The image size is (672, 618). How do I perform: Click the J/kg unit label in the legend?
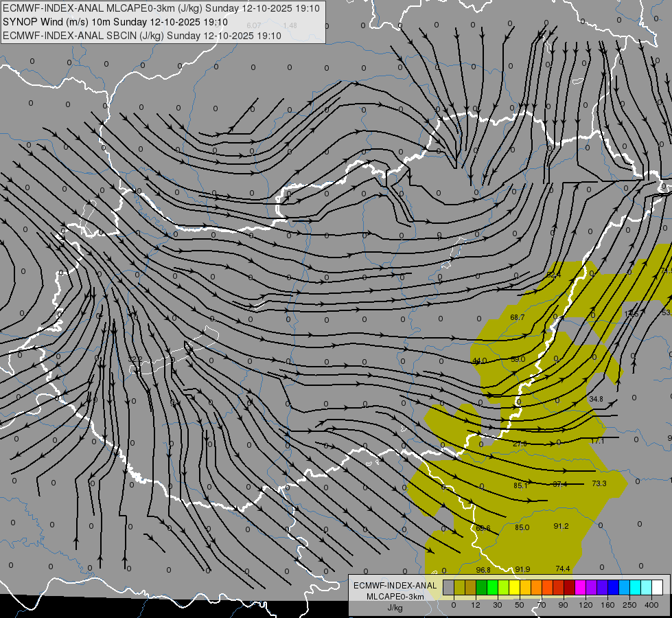click(x=395, y=608)
